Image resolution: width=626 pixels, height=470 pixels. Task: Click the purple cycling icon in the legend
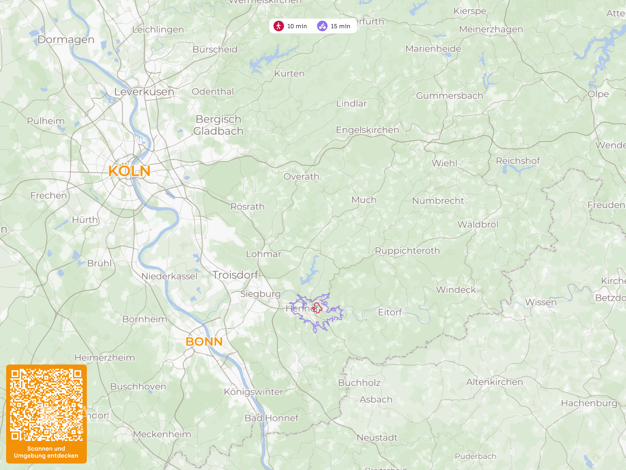(322, 26)
